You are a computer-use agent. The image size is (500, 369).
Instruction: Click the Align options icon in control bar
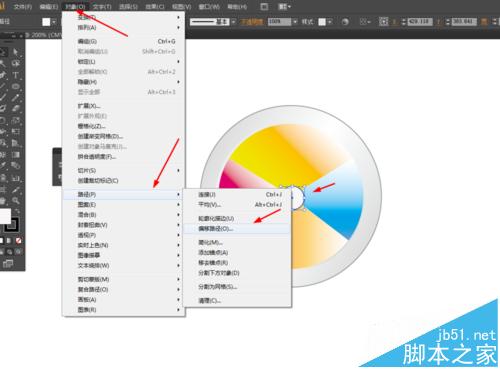365,22
